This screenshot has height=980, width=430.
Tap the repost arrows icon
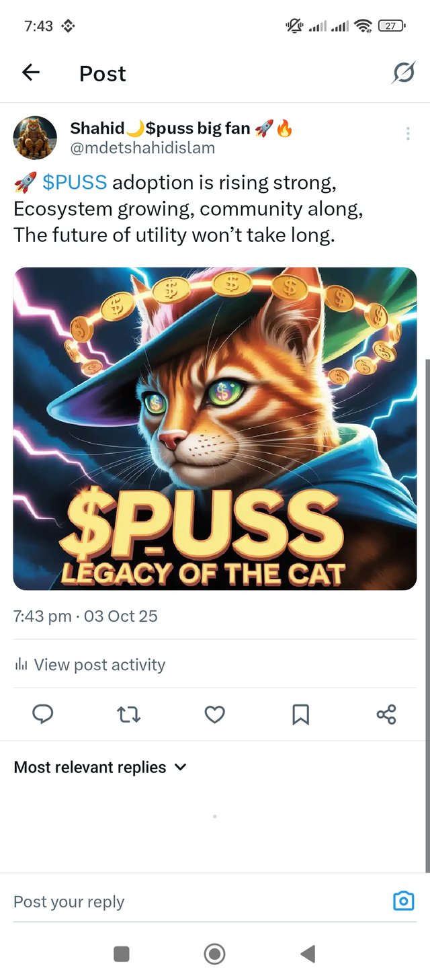point(129,714)
